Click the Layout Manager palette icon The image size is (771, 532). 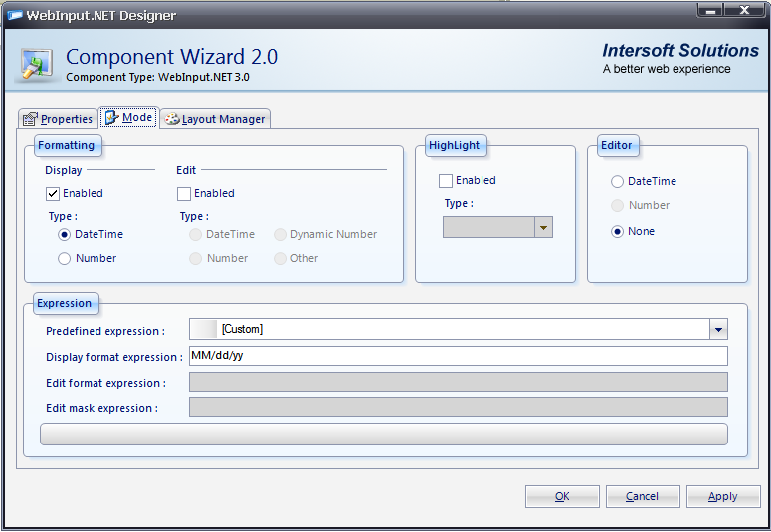[x=171, y=119]
